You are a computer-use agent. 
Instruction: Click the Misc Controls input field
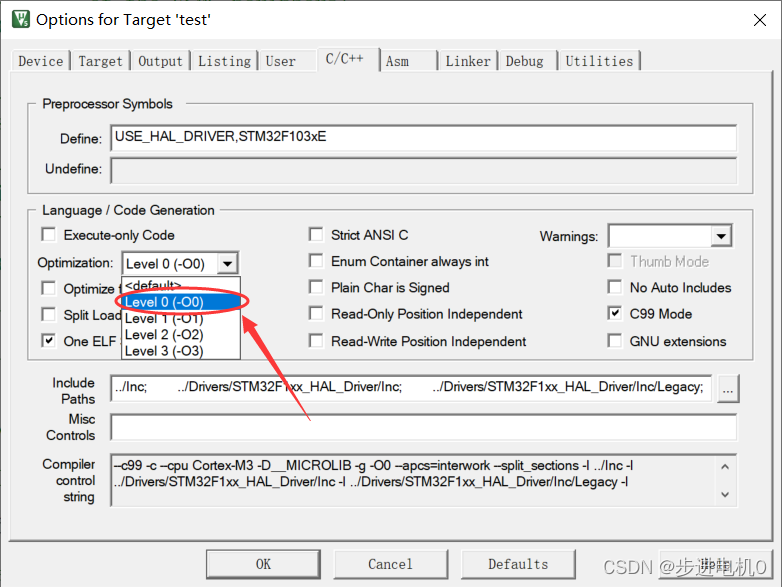[x=423, y=427]
